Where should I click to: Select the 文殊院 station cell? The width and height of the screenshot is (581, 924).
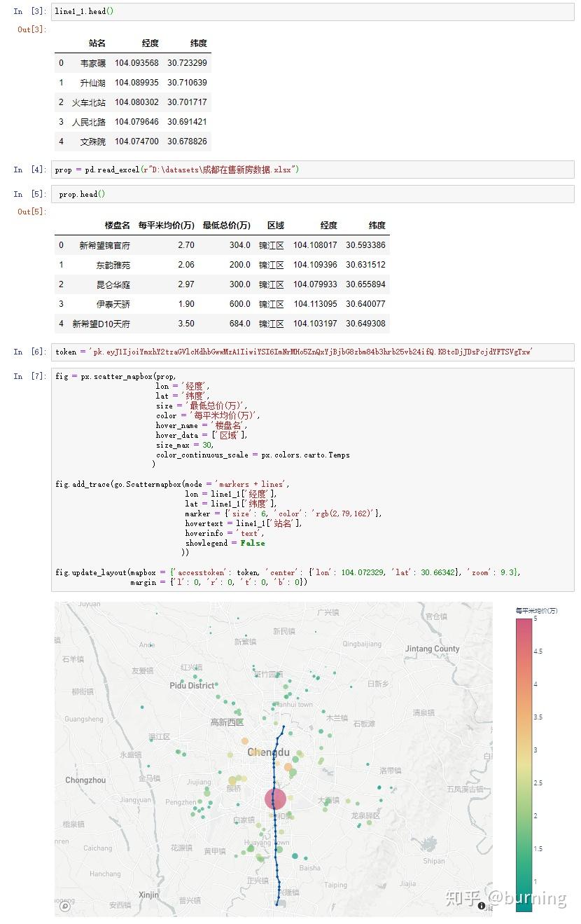tap(93, 142)
